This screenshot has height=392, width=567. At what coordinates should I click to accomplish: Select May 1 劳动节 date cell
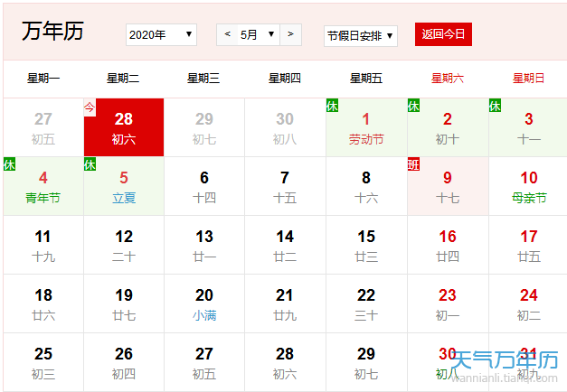(366, 127)
